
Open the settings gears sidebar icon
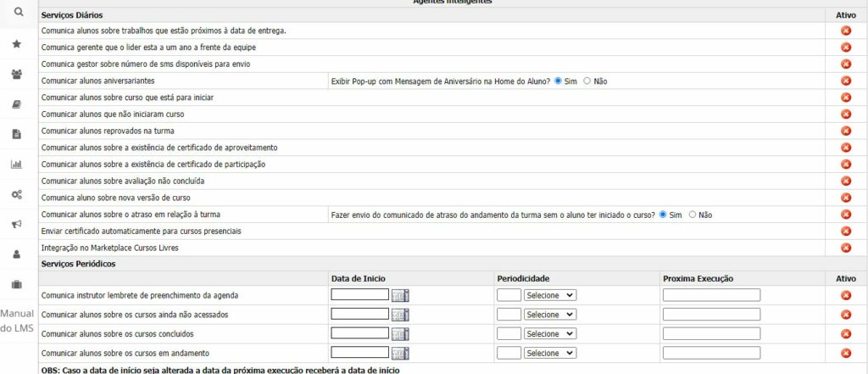coord(17,194)
